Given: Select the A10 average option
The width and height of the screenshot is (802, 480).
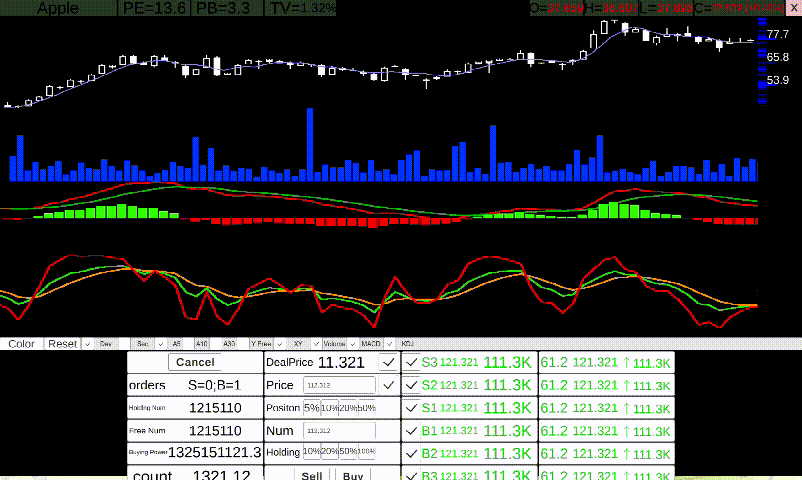Looking at the screenshot, I should click(x=202, y=344).
